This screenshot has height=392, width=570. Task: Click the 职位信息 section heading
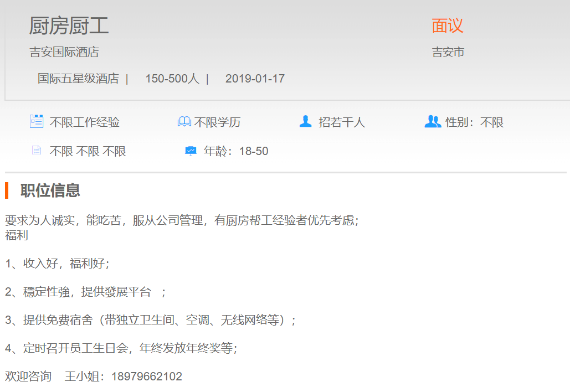[x=50, y=190]
